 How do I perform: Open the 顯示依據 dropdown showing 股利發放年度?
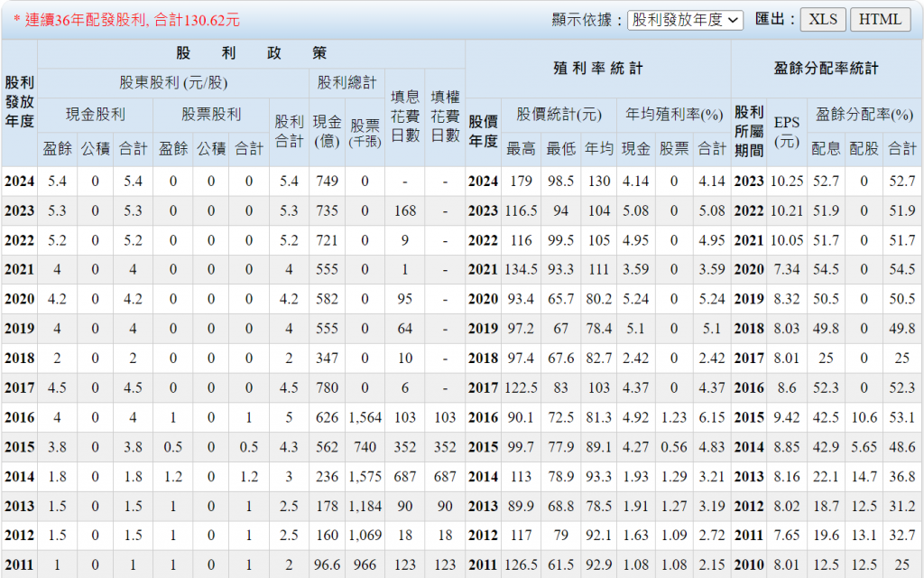(x=685, y=19)
